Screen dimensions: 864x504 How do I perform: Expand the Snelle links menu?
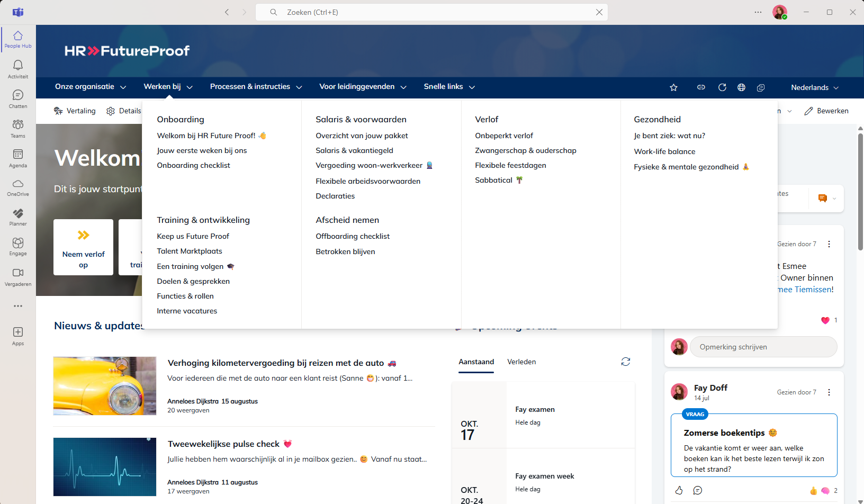(x=449, y=87)
